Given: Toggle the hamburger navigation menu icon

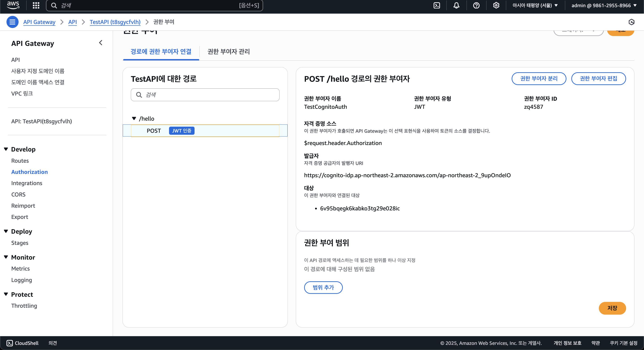Looking at the screenshot, I should coord(12,22).
